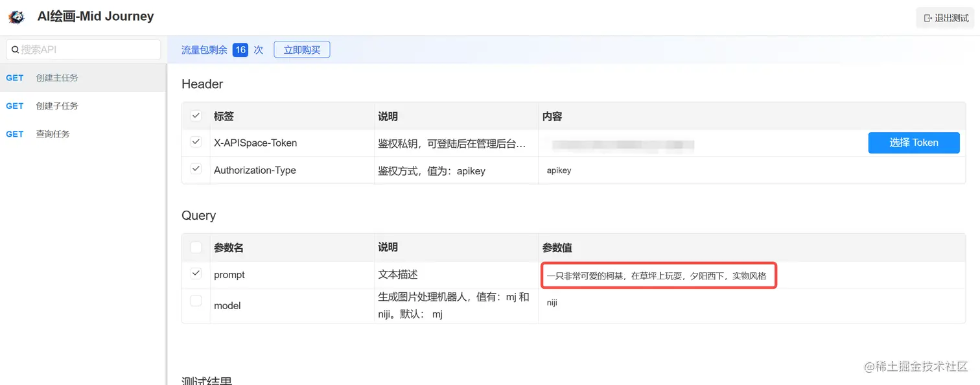The width and height of the screenshot is (980, 385).
Task: Click the app logo next to AI绘画-Mid Journey
Action: tap(16, 17)
